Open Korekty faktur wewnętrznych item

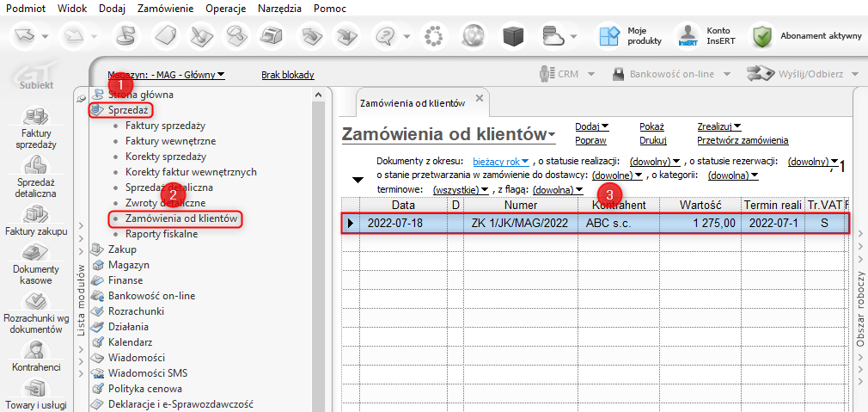pos(191,172)
